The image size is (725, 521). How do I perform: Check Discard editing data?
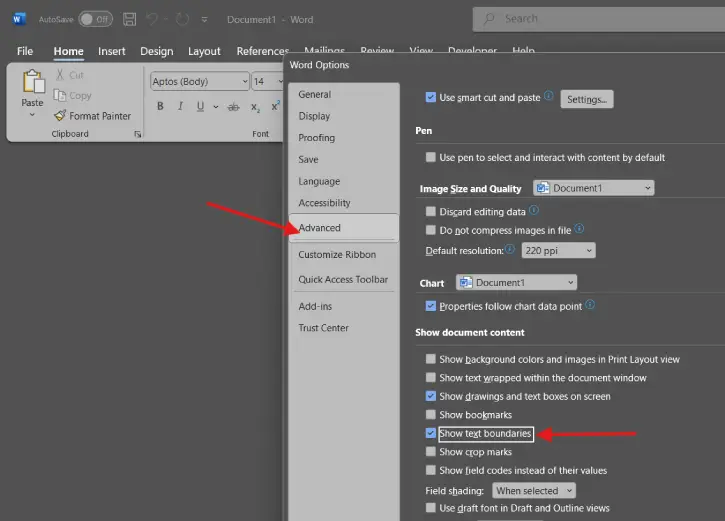tap(430, 212)
